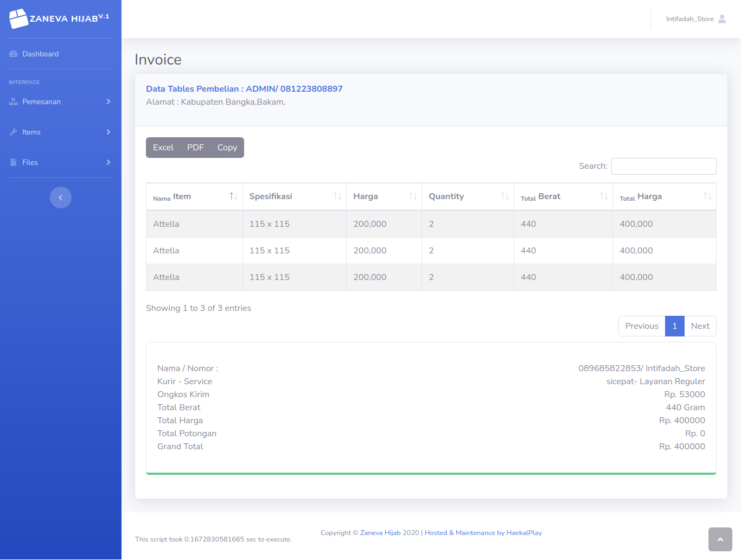Open the Zaneva Hijab footer link

pyautogui.click(x=380, y=533)
